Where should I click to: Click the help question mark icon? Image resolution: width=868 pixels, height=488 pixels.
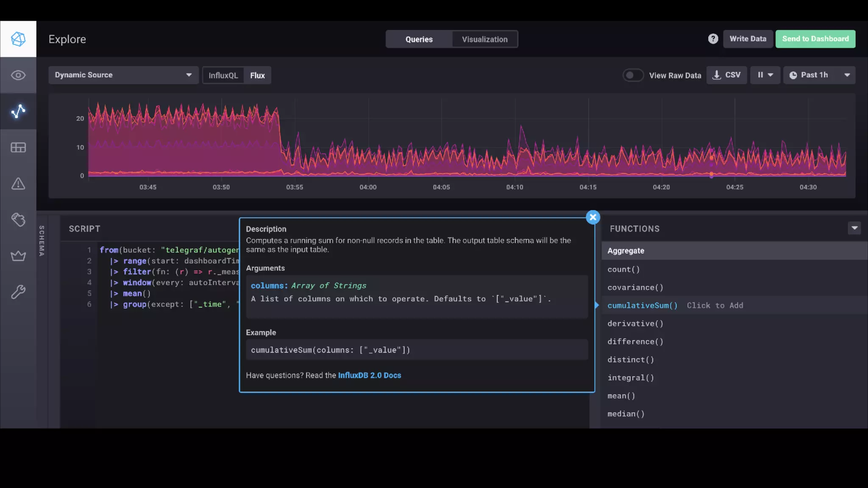coord(713,39)
